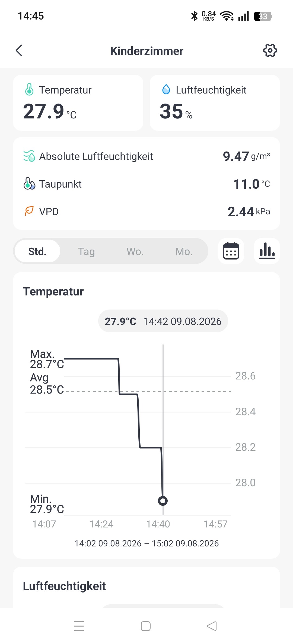Go back using the left arrow
Image resolution: width=293 pixels, height=644 pixels.
tap(19, 50)
